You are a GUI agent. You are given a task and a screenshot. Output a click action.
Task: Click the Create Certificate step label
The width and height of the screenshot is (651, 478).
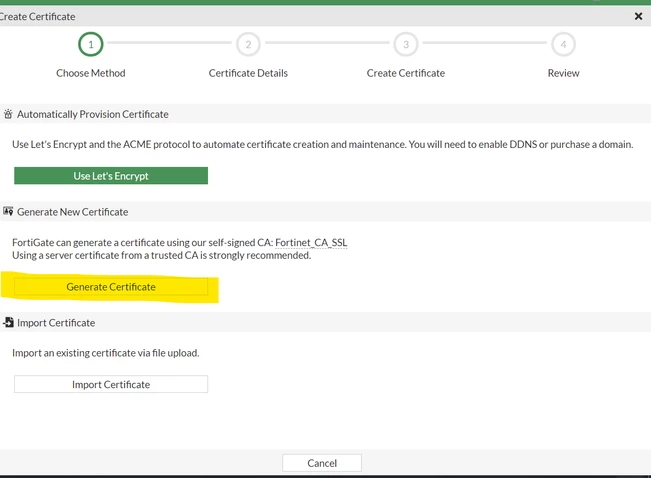[x=406, y=73]
